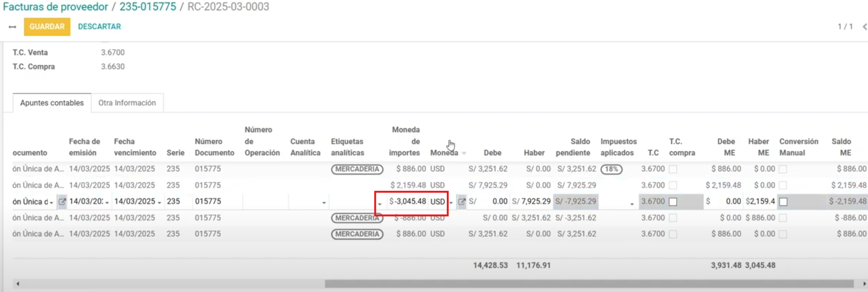The height and width of the screenshot is (292, 868).
Task: Click the horizontal scrollbar left arrow
Action: pyautogui.click(x=18, y=284)
